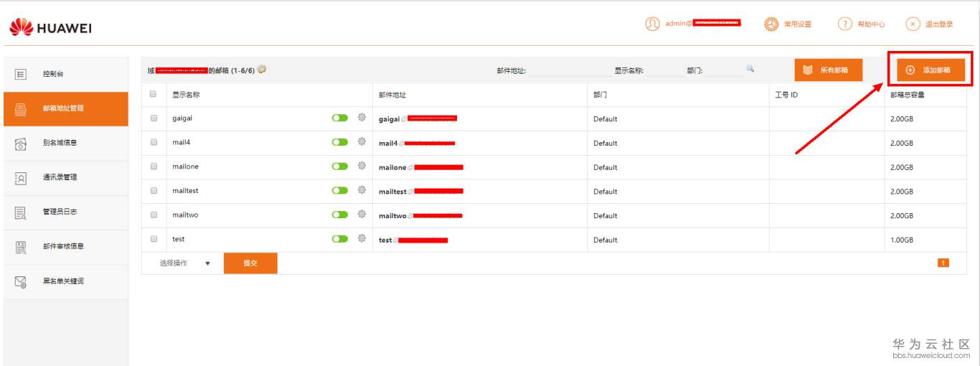Viewport: 980px width, 366px height.
Task: Click 2.00GB capacity in mailone row
Action: click(x=902, y=167)
